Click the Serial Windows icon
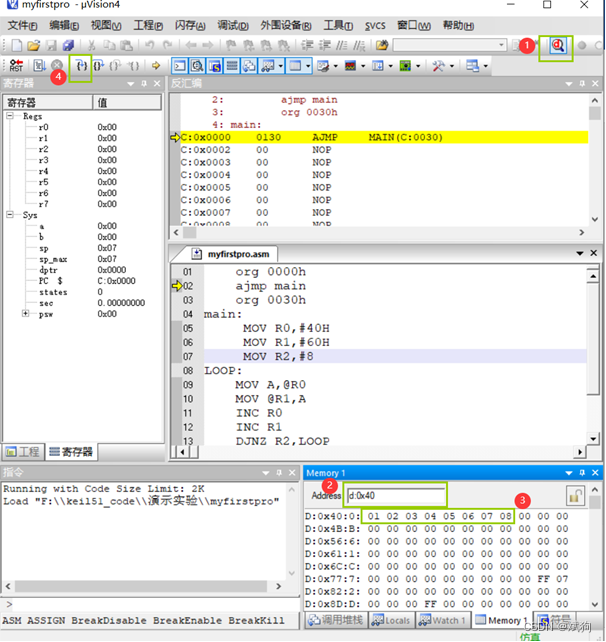This screenshot has width=606, height=642. 323,66
